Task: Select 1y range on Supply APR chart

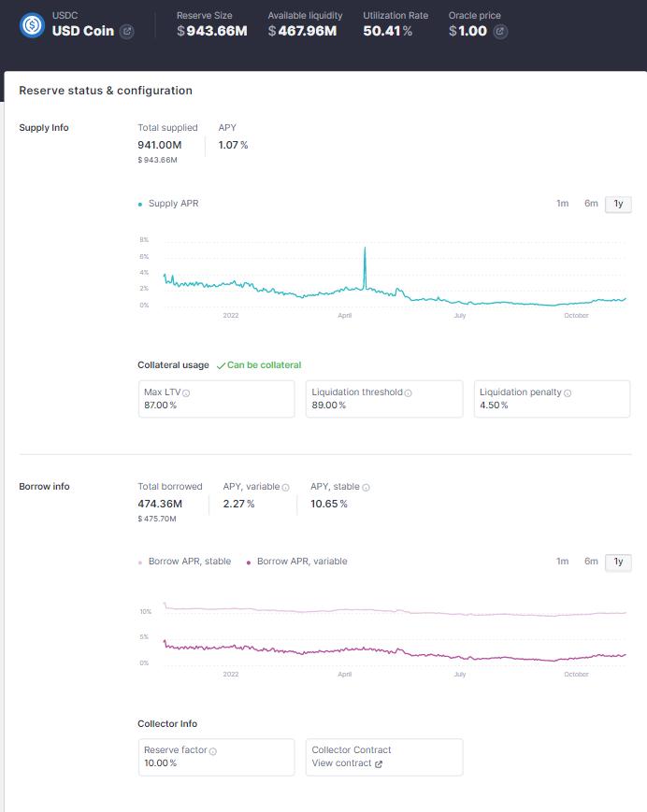Action: (x=618, y=204)
